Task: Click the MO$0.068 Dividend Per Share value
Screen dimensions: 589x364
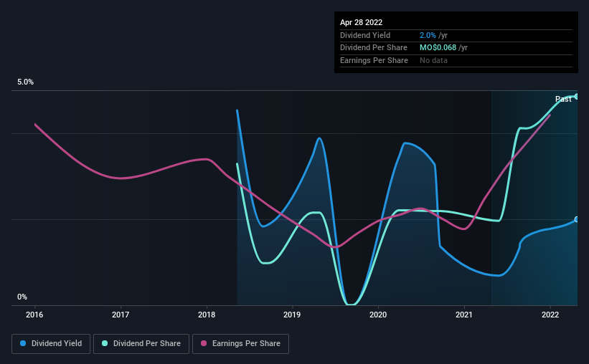Action: tap(438, 48)
